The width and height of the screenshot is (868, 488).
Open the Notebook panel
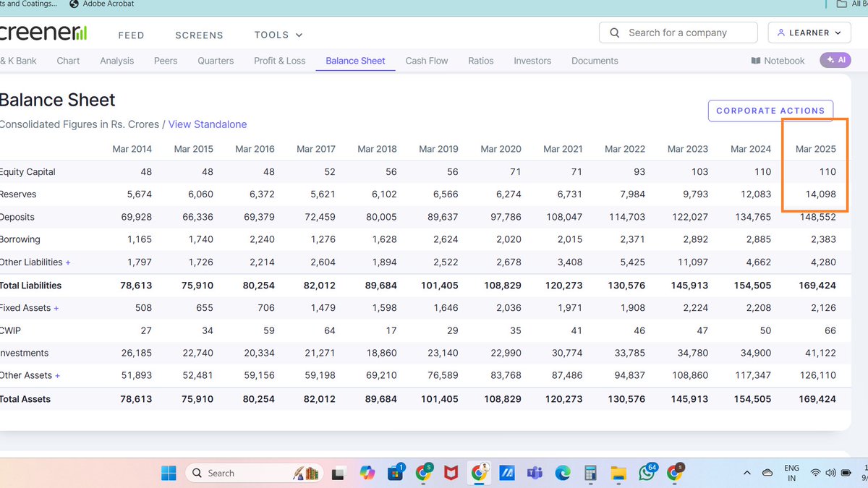coord(778,61)
